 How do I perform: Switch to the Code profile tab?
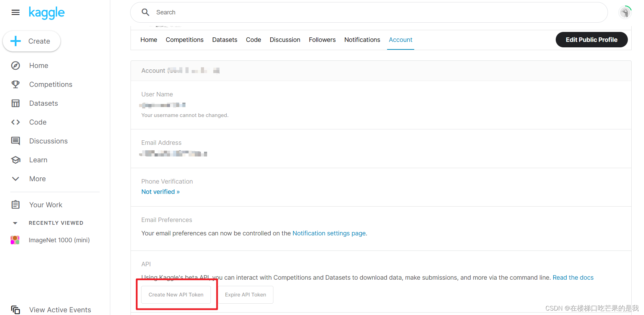point(253,40)
